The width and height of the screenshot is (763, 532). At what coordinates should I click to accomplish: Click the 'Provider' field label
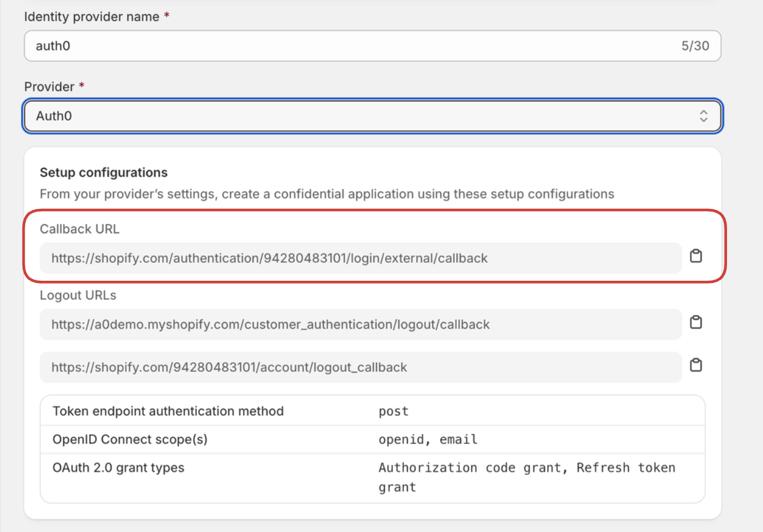tap(50, 87)
